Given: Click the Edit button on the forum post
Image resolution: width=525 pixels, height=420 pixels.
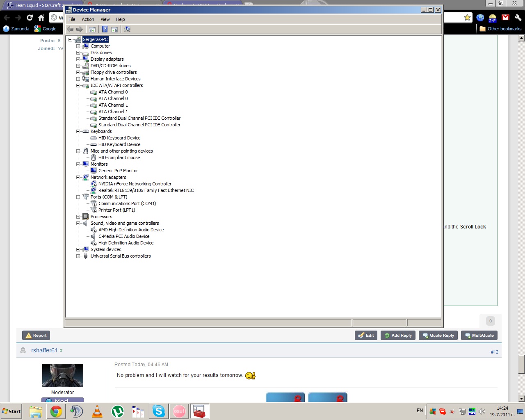Looking at the screenshot, I should point(366,336).
